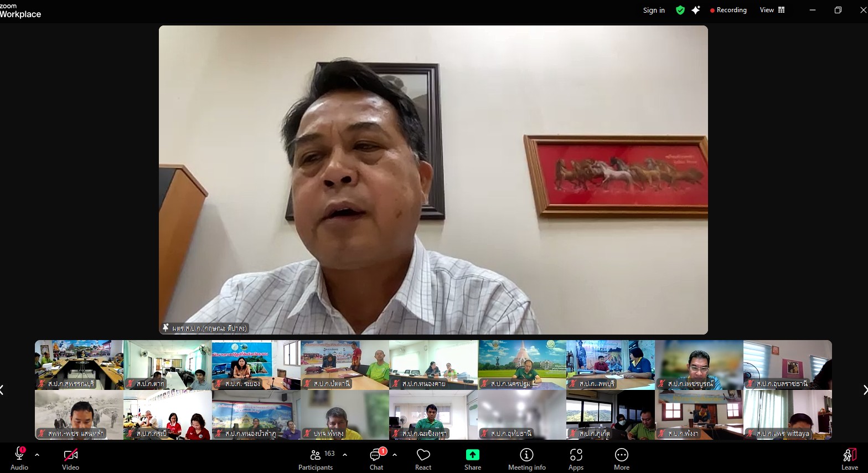Expand audio options caret
The width and height of the screenshot is (868, 473).
point(37,455)
